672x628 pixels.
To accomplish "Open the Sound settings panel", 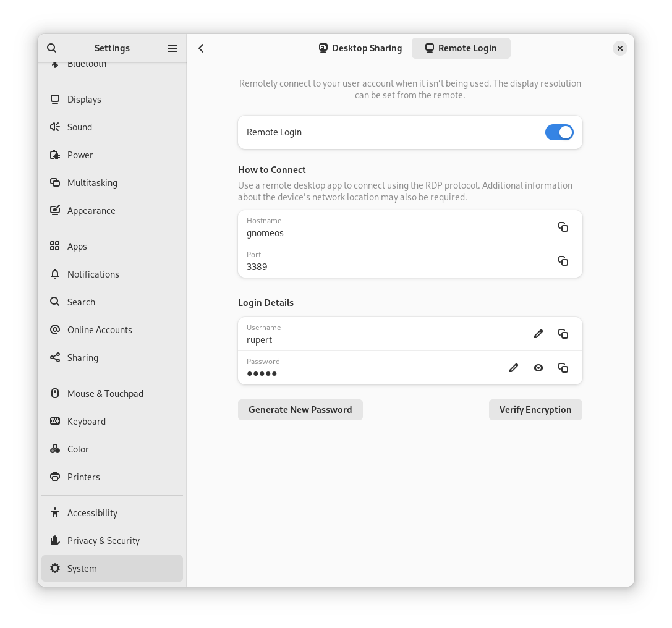I will [80, 127].
